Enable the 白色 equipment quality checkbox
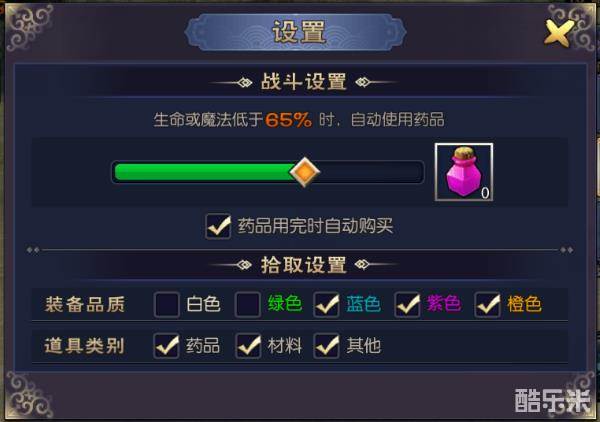This screenshot has width=600, height=422. coord(166,305)
